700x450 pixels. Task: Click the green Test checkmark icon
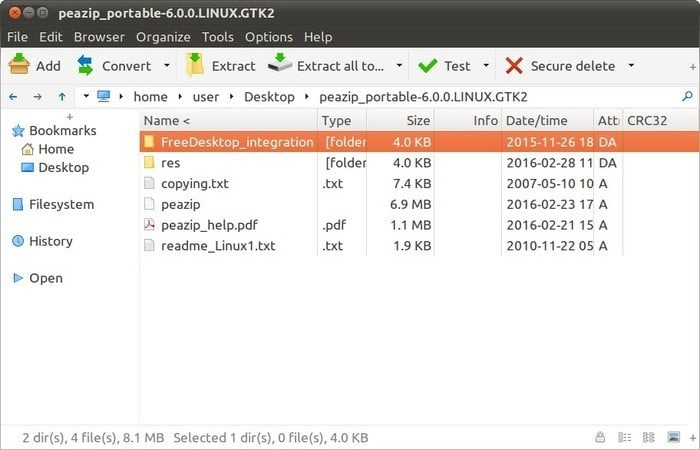tap(428, 66)
